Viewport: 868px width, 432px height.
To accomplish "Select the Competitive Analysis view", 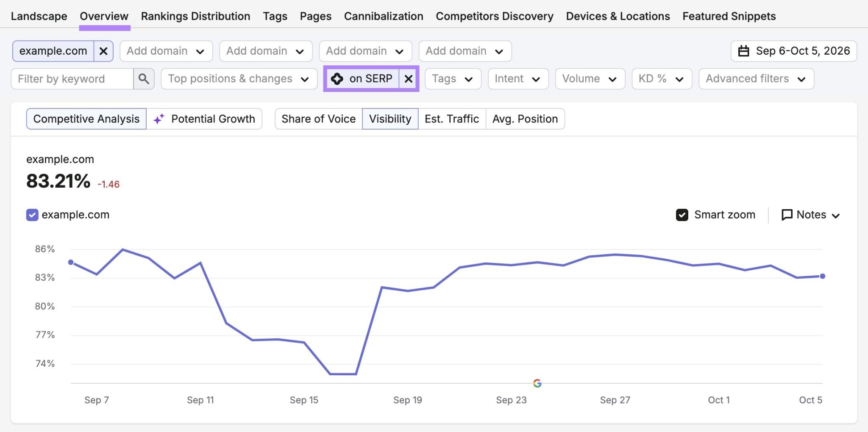I will tap(86, 119).
